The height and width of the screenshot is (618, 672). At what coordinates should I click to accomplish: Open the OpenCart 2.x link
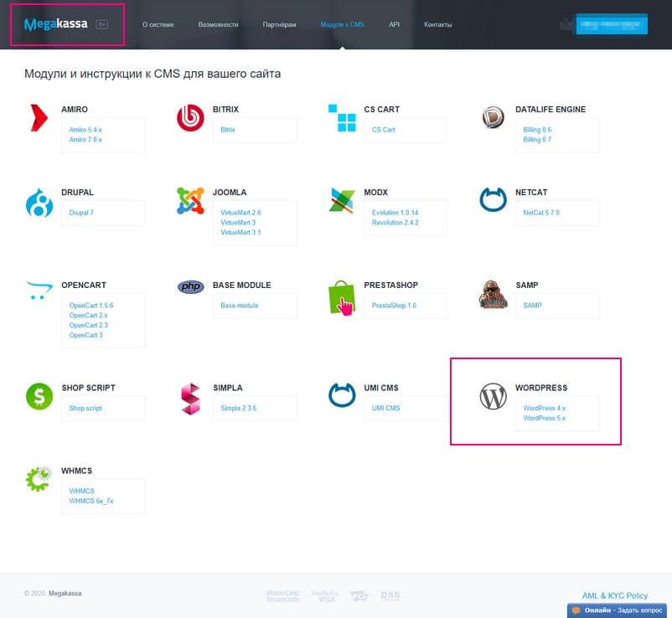point(88,315)
